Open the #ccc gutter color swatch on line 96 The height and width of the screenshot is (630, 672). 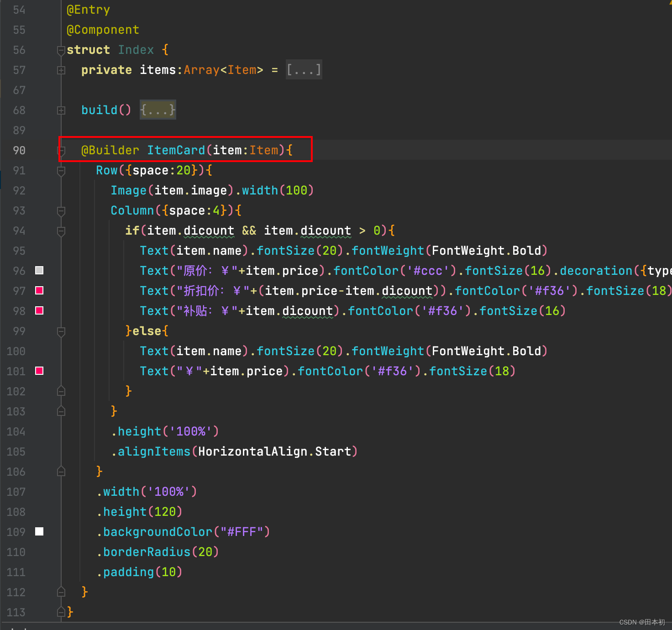click(x=39, y=270)
